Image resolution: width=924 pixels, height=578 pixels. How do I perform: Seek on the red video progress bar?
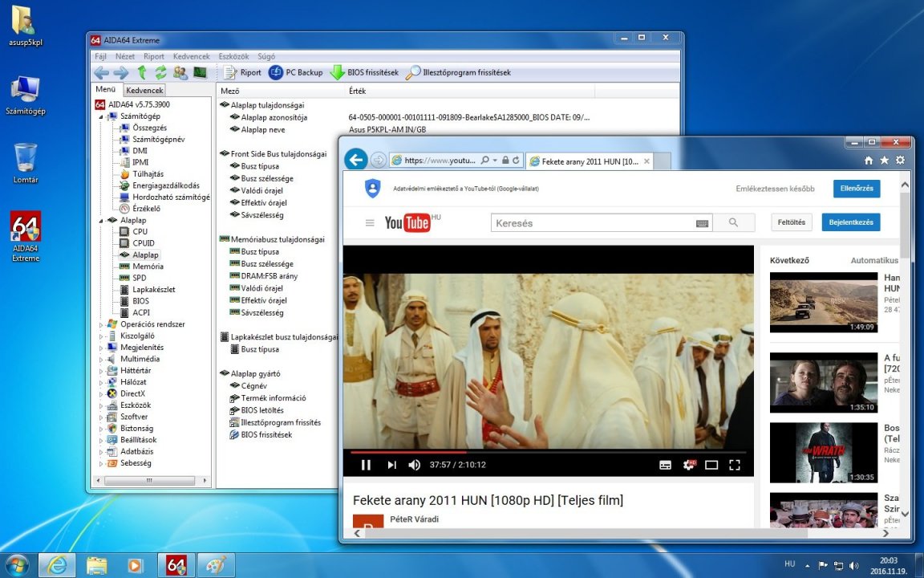(x=548, y=453)
